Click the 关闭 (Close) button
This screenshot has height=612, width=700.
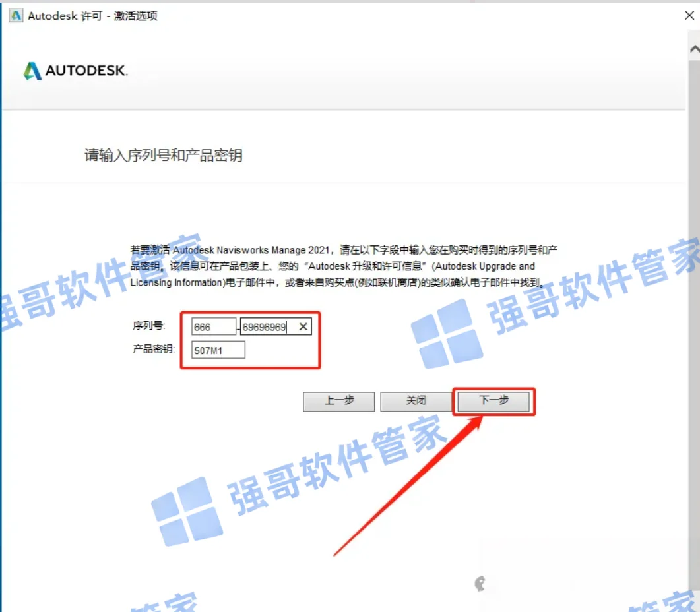(416, 401)
